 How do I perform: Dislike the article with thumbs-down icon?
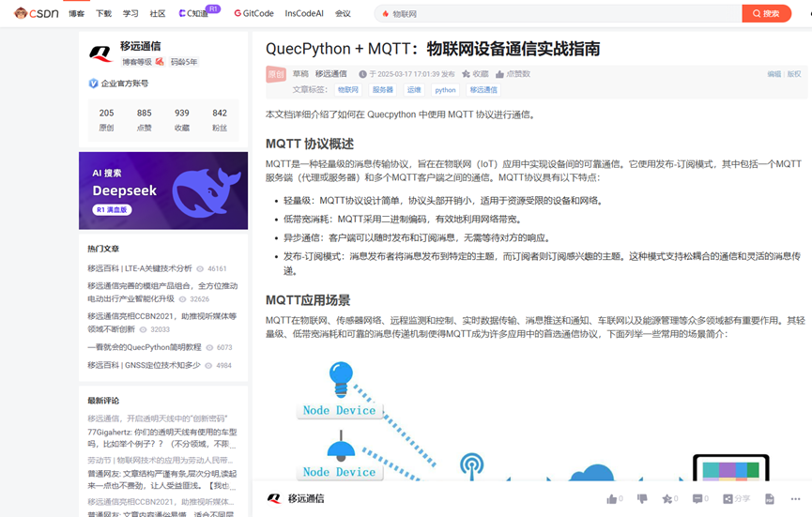642,499
